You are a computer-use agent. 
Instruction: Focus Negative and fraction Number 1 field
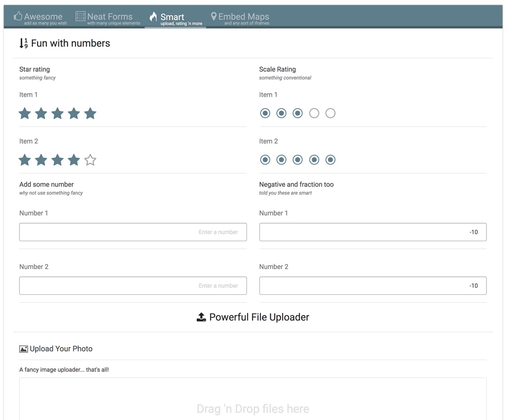click(373, 232)
